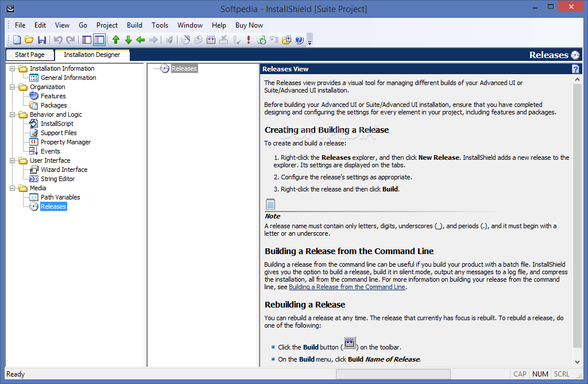This screenshot has height=384, width=588.
Task: Collapse the Organization folder node
Action: click(13, 87)
